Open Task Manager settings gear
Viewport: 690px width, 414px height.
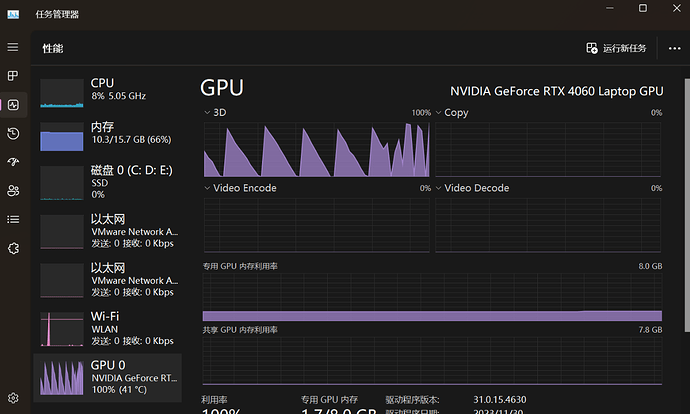coord(13,398)
